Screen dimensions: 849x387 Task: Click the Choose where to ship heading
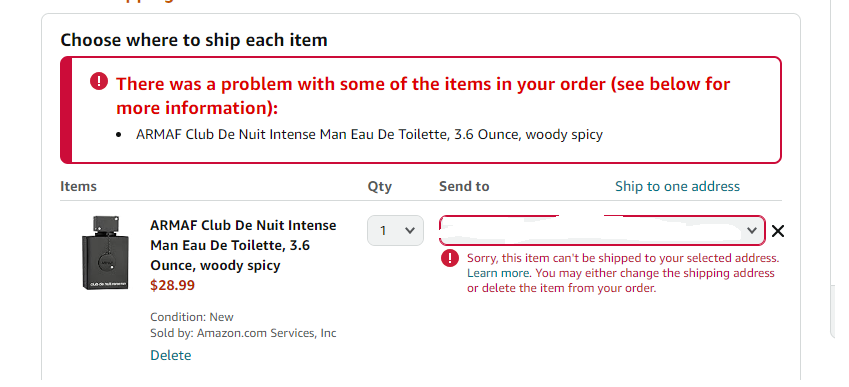click(194, 40)
